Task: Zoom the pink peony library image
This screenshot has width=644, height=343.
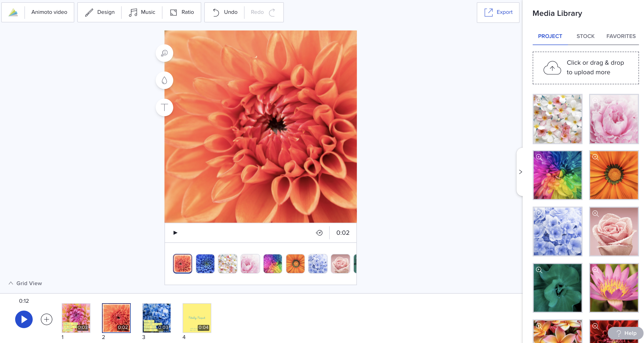Action: [595, 100]
